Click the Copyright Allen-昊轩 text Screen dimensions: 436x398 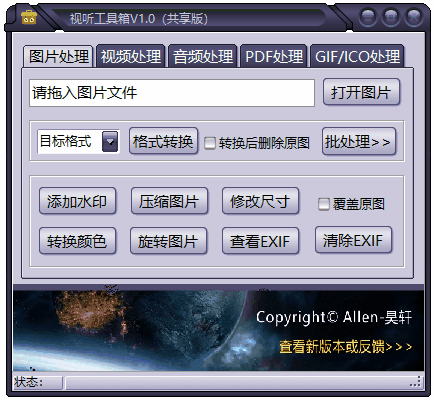click(x=334, y=317)
